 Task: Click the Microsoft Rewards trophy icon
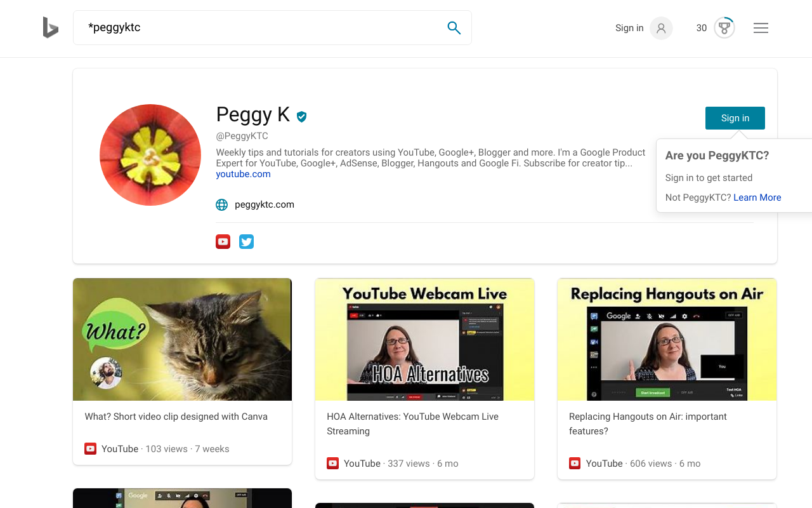[x=723, y=28]
